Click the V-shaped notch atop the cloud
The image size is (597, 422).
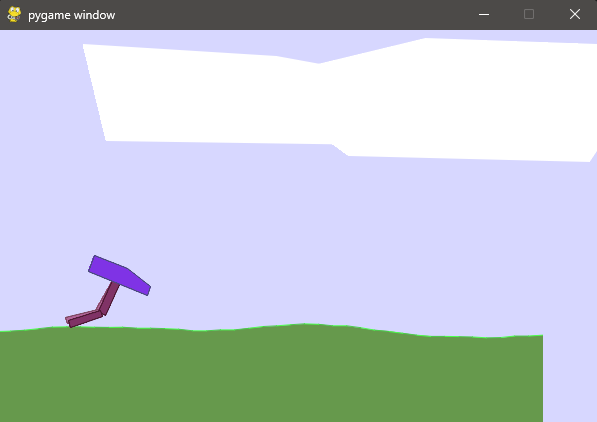(319, 62)
